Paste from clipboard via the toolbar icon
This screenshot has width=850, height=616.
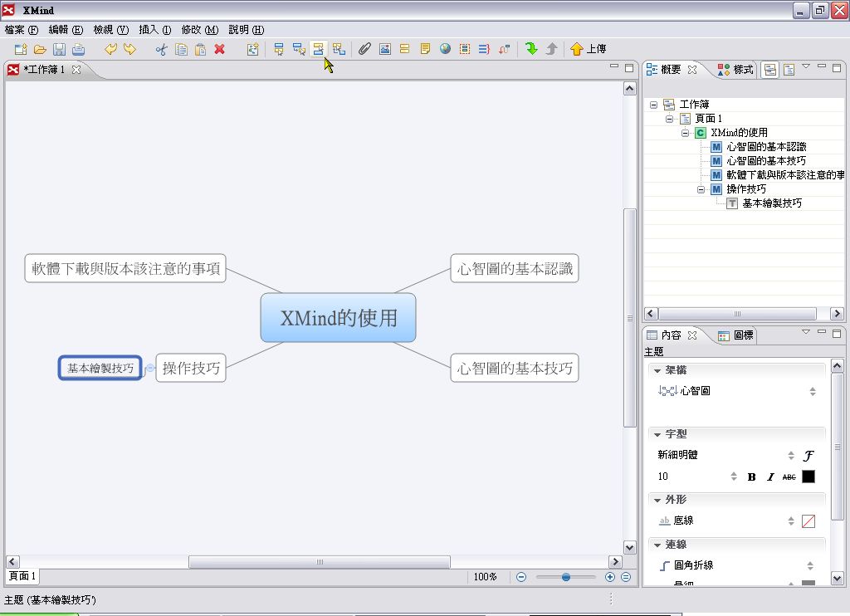[200, 49]
